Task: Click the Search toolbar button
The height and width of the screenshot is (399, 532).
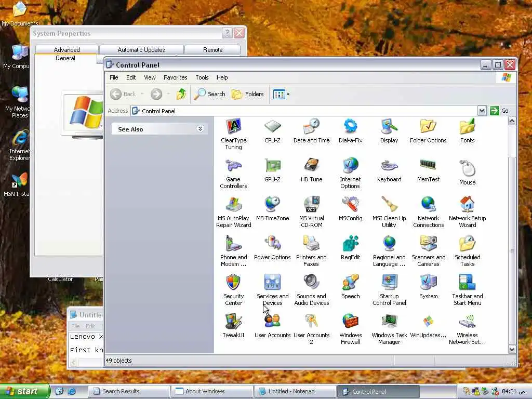Action: 210,94
